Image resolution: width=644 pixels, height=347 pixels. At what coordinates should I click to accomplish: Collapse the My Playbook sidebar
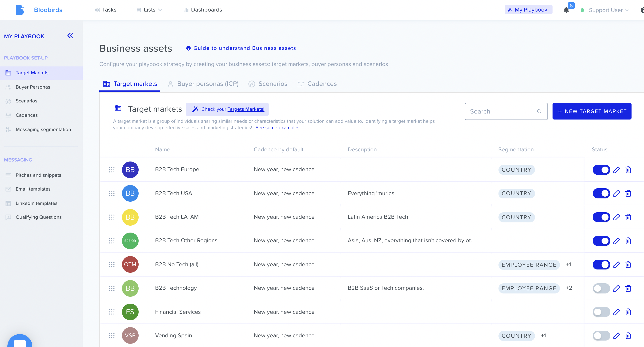[70, 36]
